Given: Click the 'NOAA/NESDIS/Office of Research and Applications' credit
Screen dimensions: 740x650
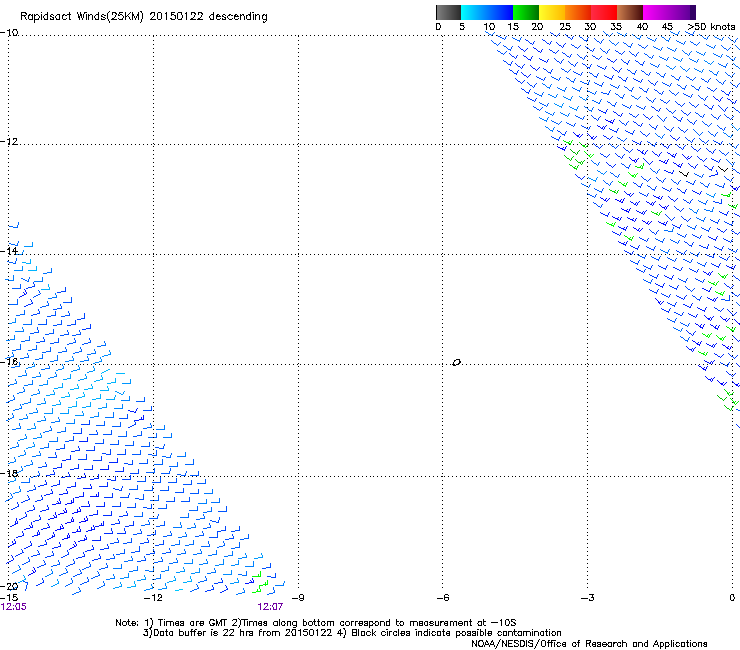Looking at the screenshot, I should tap(589, 644).
